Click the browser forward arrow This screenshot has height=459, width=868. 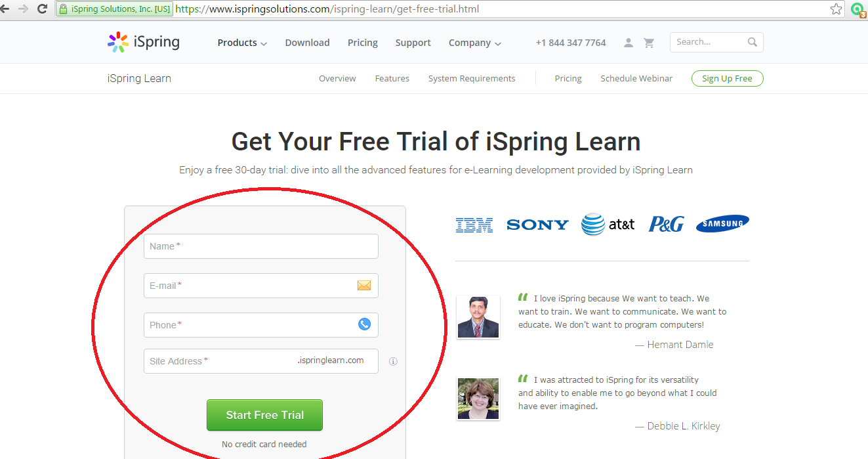[x=24, y=9]
